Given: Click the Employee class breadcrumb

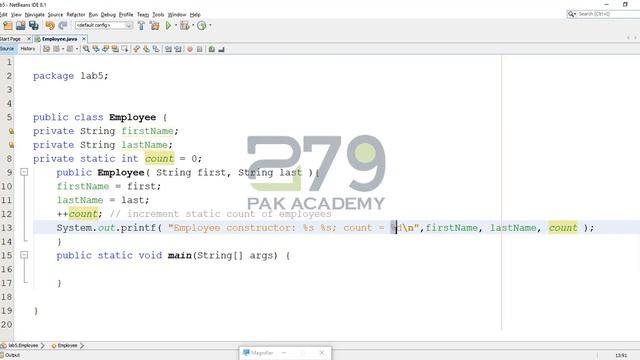Looking at the screenshot, I should [x=67, y=345].
